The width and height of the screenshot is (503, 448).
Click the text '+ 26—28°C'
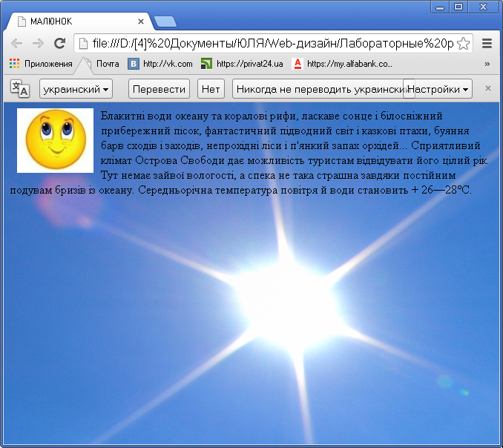[441, 190]
